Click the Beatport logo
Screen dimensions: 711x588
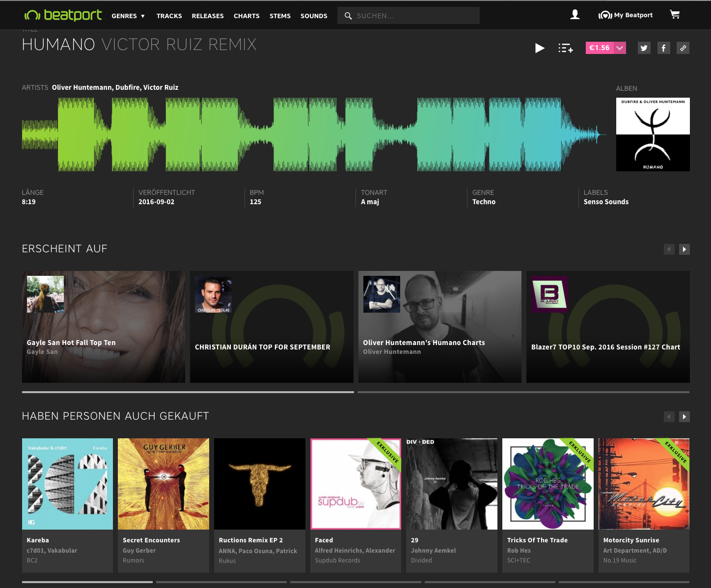(63, 15)
